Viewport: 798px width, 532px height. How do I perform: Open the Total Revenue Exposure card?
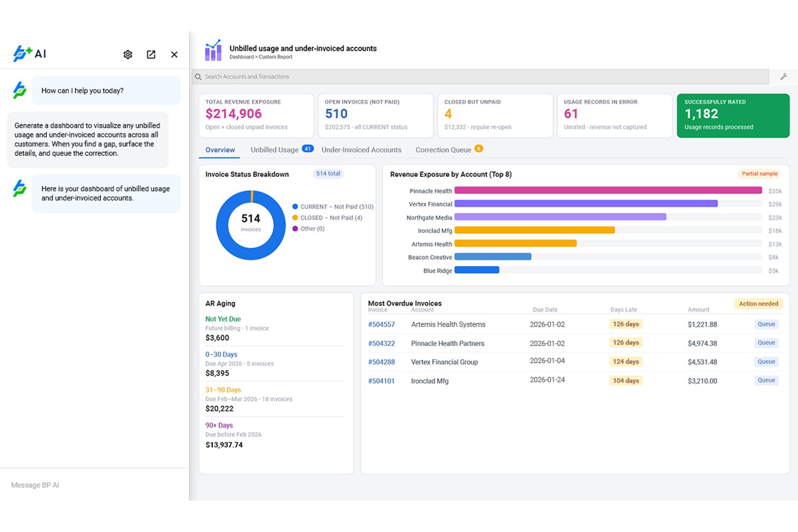point(257,115)
